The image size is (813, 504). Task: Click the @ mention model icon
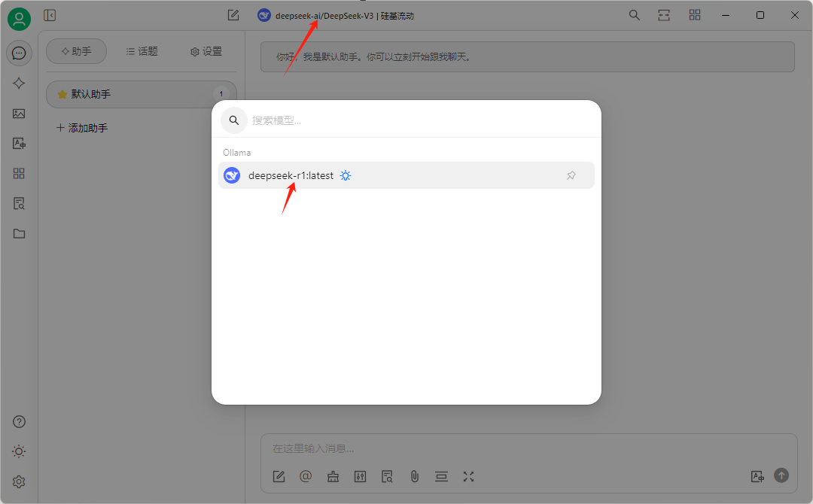pos(306,477)
